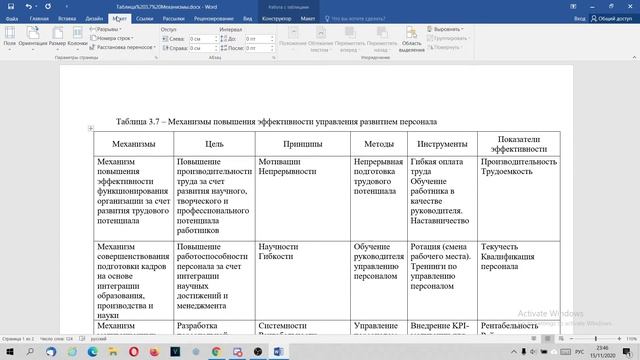Viewport: 640px width, 360px height.
Task: Click the proofing check icon in status bar
Action: 82,339
